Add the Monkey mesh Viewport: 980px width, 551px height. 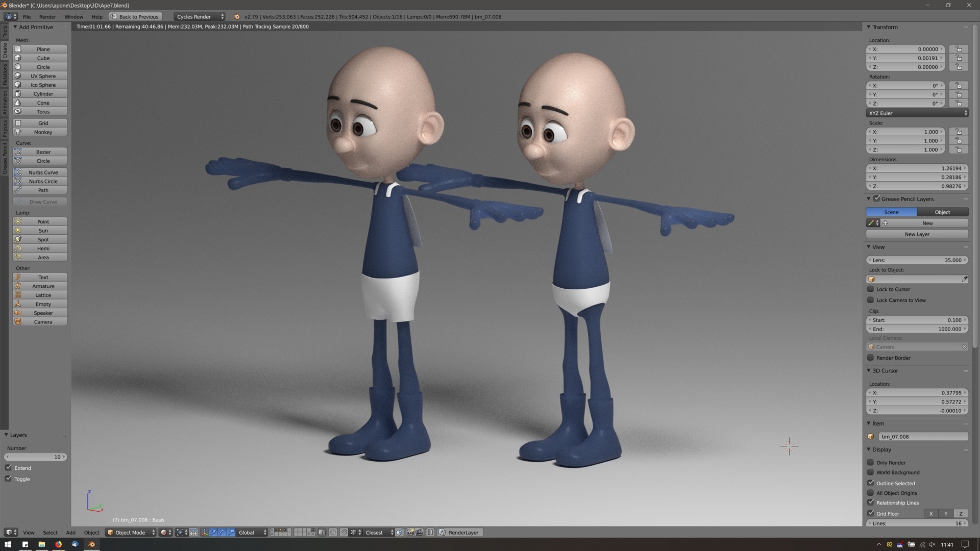click(40, 132)
